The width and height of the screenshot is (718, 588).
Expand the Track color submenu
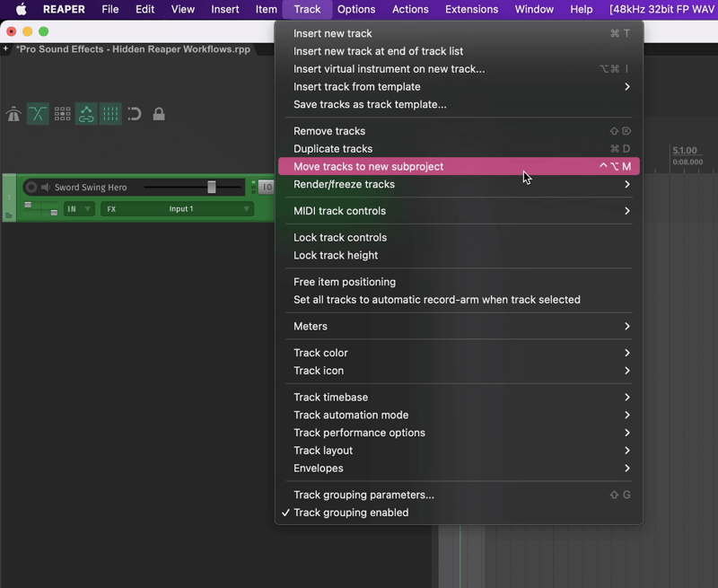pos(459,353)
